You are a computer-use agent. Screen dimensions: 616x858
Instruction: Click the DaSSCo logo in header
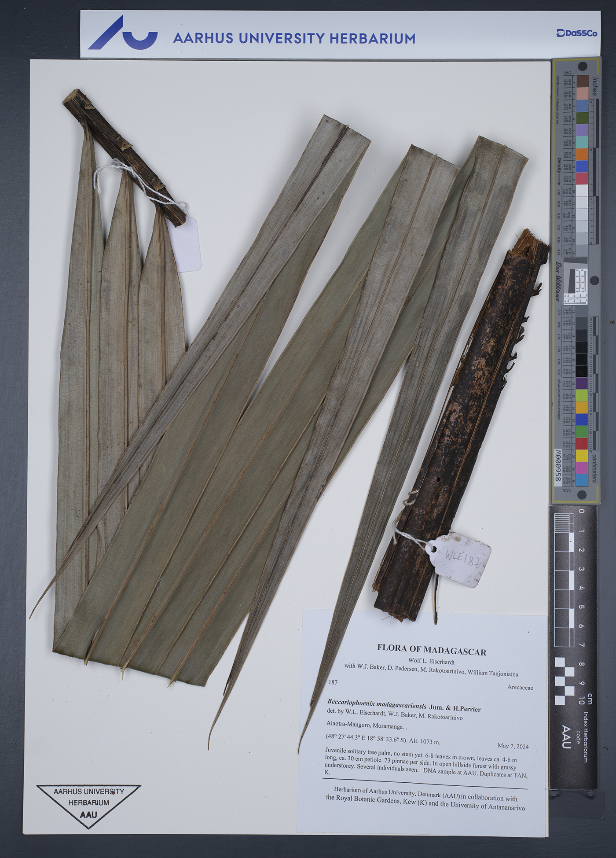(x=576, y=33)
